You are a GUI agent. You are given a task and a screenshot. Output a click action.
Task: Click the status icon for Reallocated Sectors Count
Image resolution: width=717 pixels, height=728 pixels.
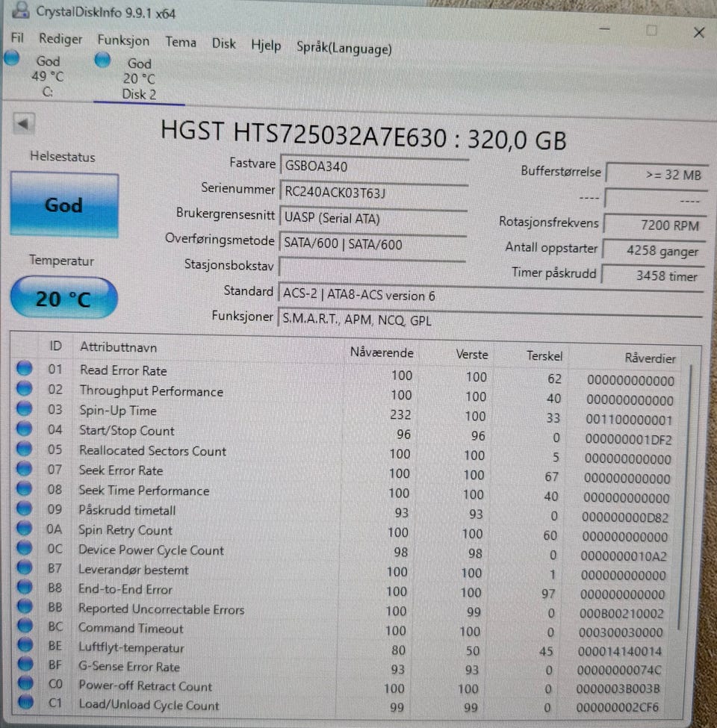click(x=24, y=449)
